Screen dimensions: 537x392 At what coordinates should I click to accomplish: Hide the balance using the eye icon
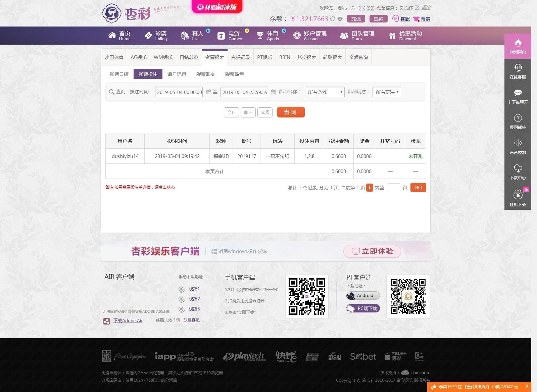pos(340,19)
